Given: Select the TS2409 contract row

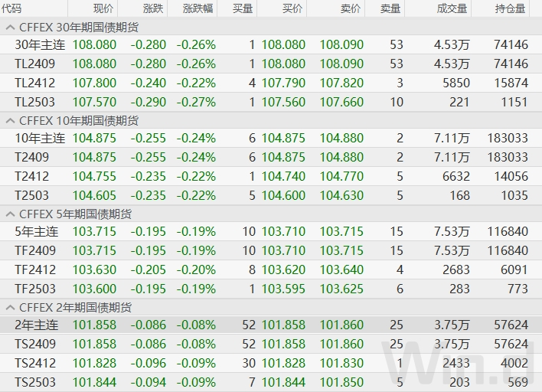Looking at the screenshot, I should 271,344.
